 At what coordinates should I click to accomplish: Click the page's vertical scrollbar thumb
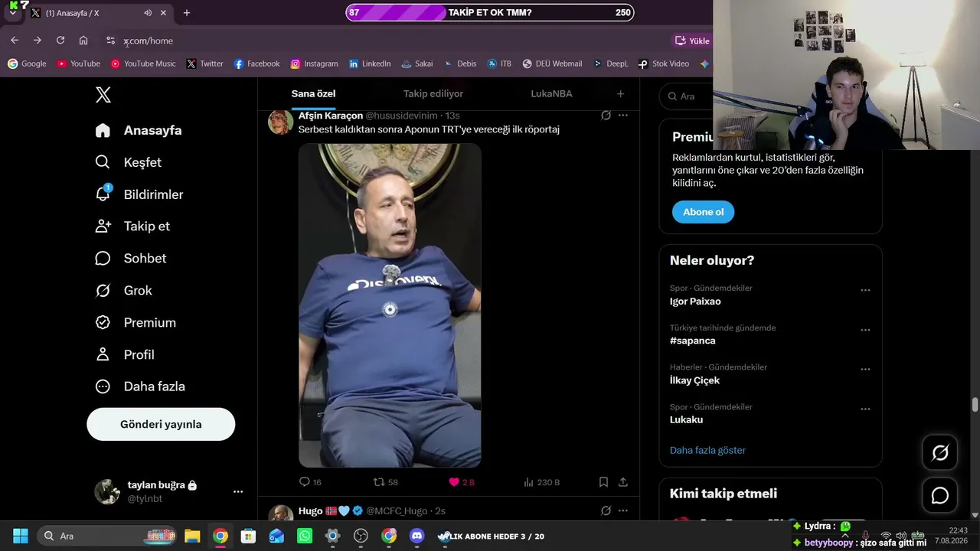click(975, 405)
